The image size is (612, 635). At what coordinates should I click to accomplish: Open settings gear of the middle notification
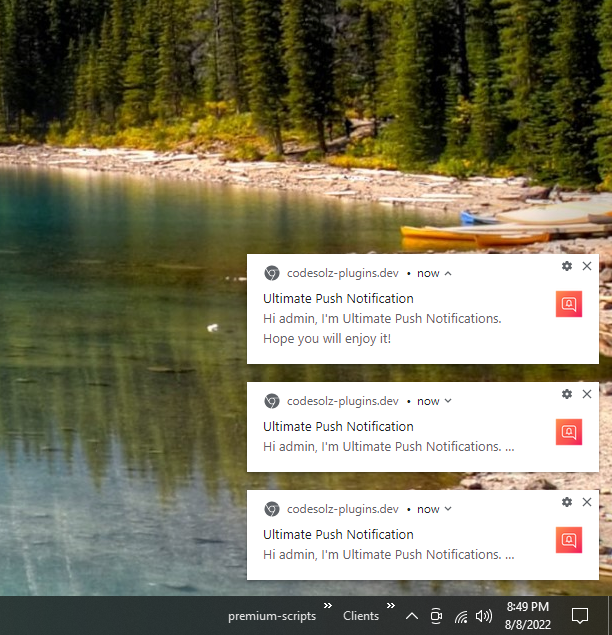(x=567, y=394)
